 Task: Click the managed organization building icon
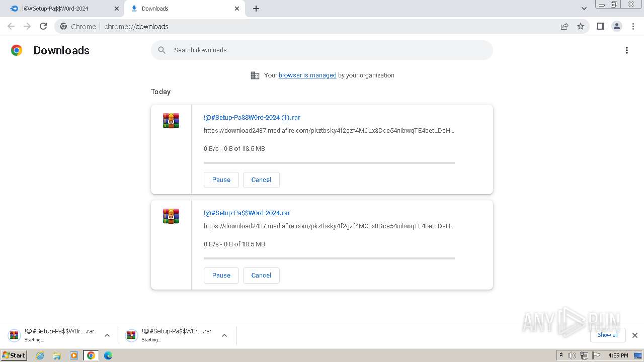255,75
